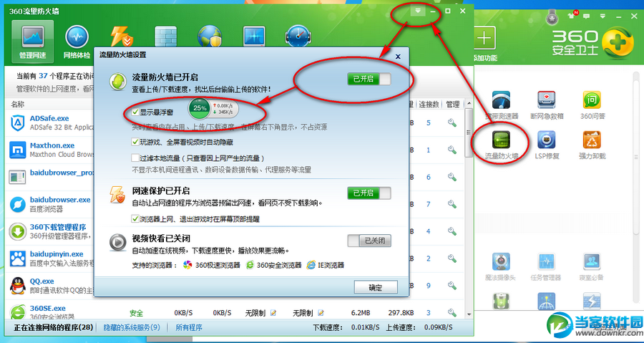Click the green plus add-function button

point(484,38)
